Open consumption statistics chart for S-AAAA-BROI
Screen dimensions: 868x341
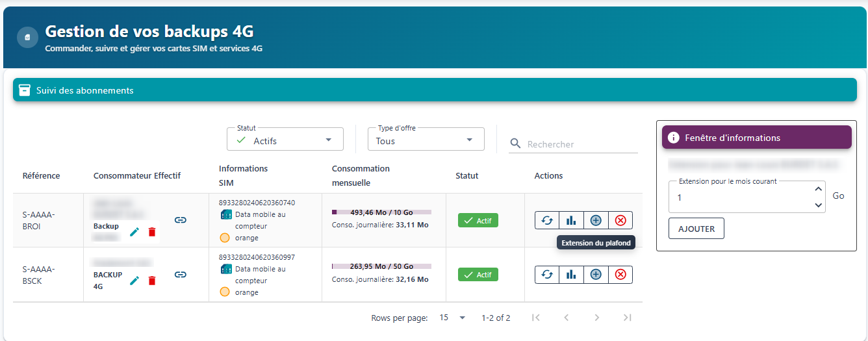[x=571, y=220]
